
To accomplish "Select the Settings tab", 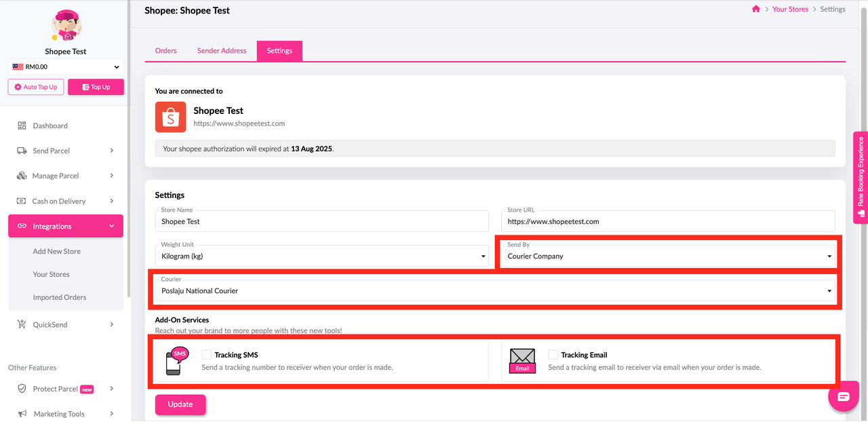I will click(279, 51).
